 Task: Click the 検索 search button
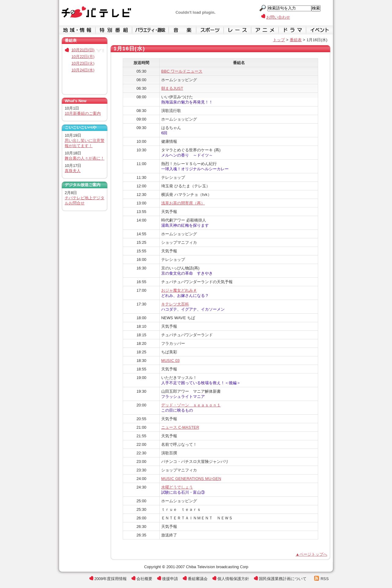(316, 8)
